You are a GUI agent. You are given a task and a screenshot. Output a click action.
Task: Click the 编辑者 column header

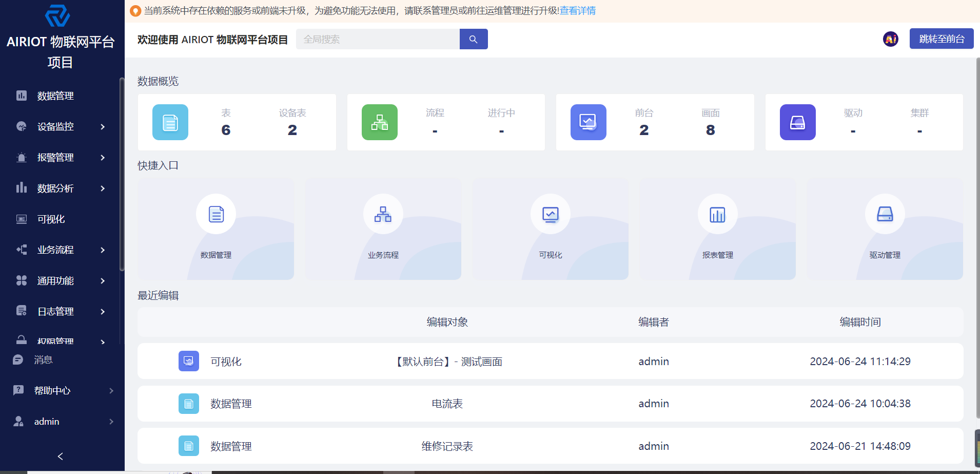click(654, 322)
